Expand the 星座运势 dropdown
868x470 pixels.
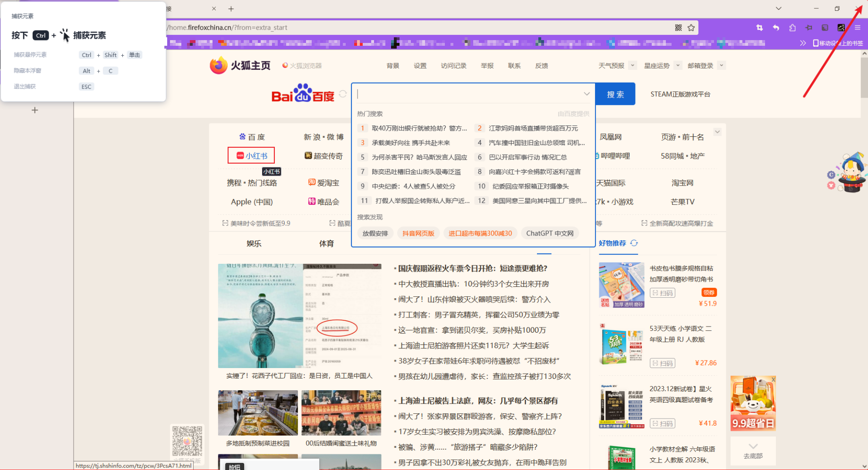click(x=678, y=66)
